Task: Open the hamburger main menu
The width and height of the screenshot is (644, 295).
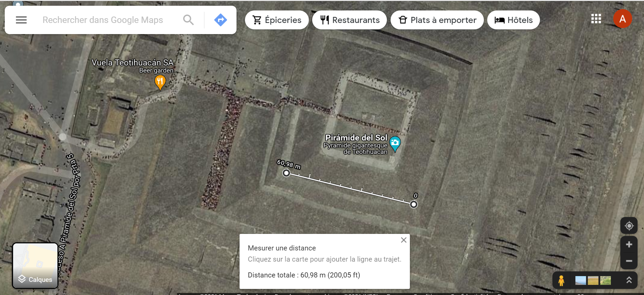Action: pos(21,20)
